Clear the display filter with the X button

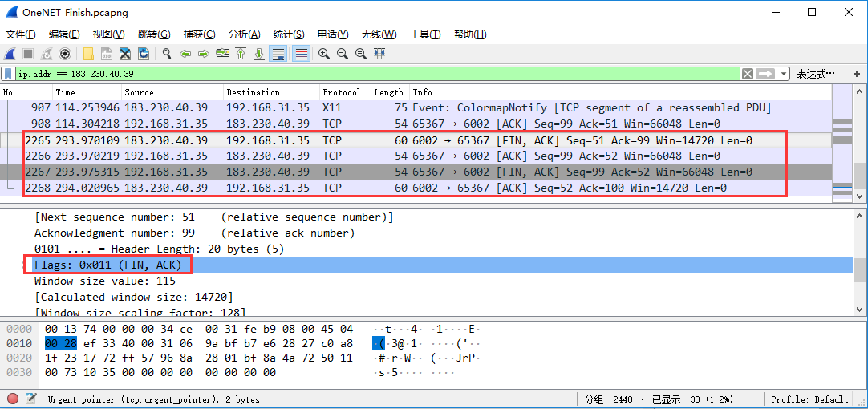[x=748, y=74]
